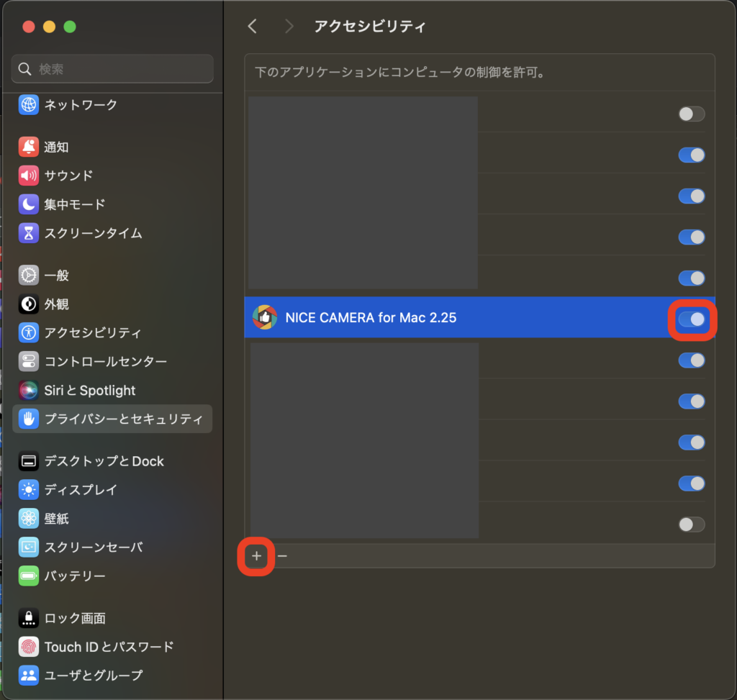Screen dimensions: 737x700
Task: Enable the first app toggle, currently off
Action: [692, 114]
